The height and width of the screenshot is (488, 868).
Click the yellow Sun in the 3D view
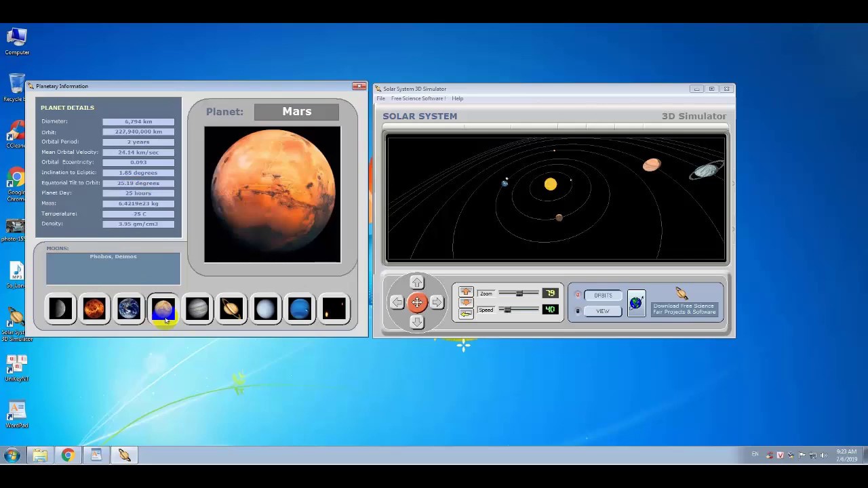550,184
